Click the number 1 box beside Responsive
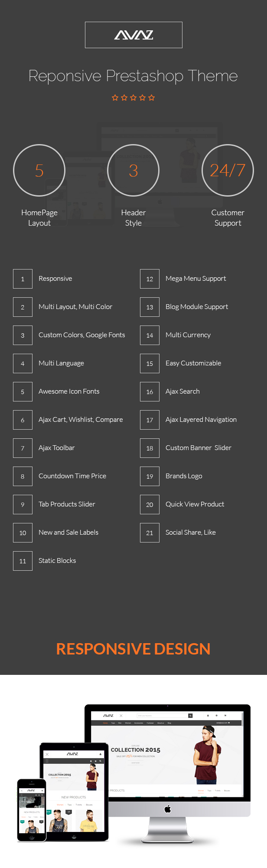Image resolution: width=267 pixels, height=868 pixels. (x=23, y=279)
